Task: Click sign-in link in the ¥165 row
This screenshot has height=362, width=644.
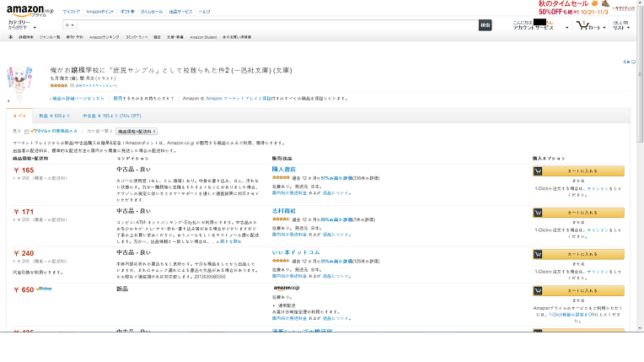Action: tap(598, 189)
